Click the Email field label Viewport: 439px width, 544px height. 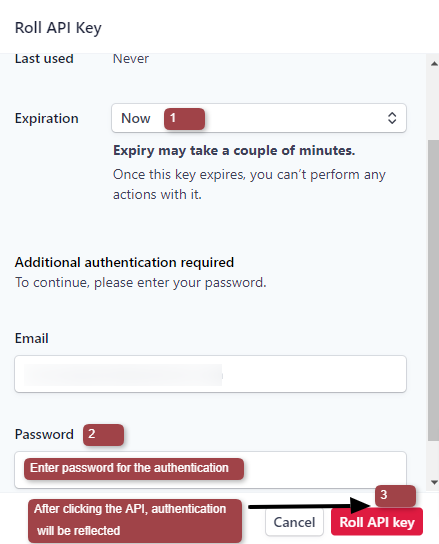(x=32, y=338)
